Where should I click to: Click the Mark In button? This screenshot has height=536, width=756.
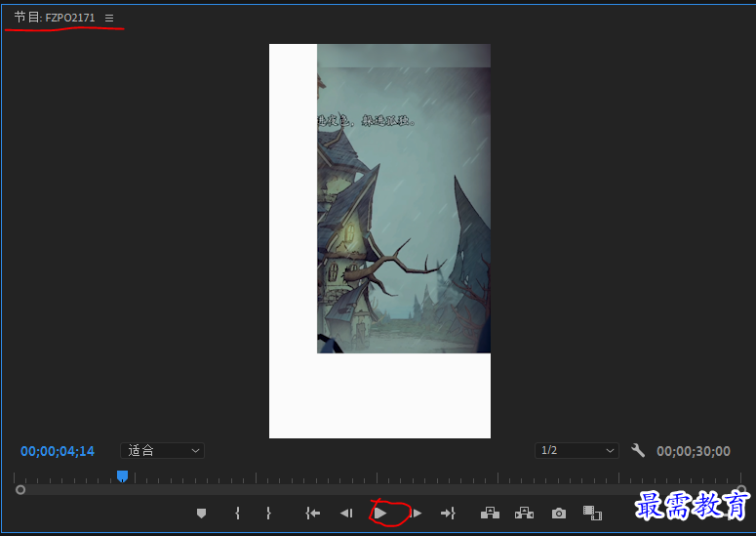click(237, 514)
